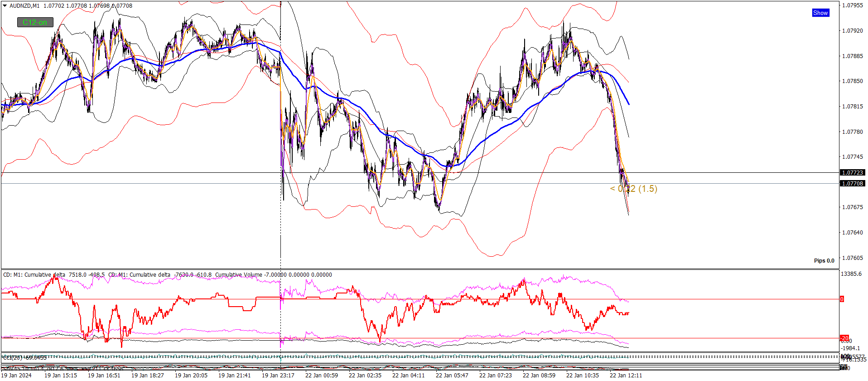The image size is (868, 381).
Task: Select the AUDNZD,M1 symbol label
Action: pyautogui.click(x=24, y=6)
